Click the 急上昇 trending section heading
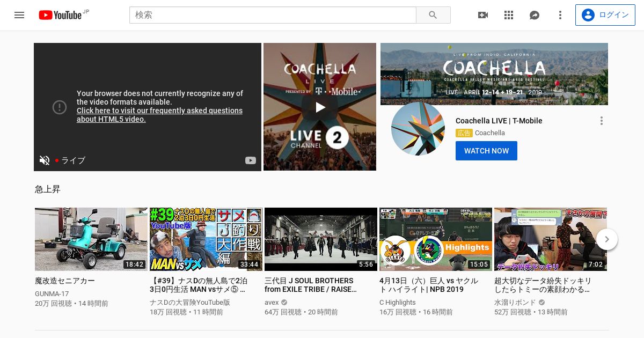644x338 pixels. [x=48, y=189]
